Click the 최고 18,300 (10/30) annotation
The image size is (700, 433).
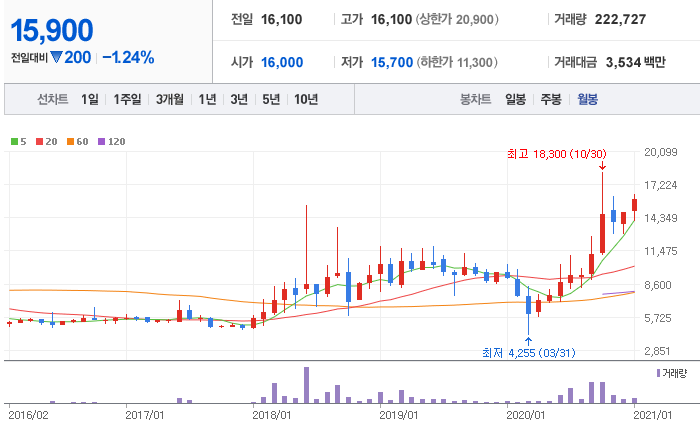557,154
